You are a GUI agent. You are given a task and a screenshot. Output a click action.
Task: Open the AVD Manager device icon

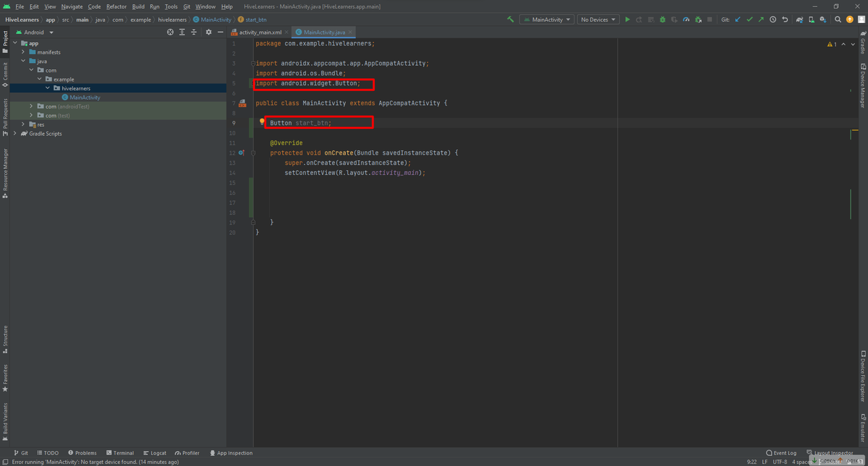pos(812,20)
